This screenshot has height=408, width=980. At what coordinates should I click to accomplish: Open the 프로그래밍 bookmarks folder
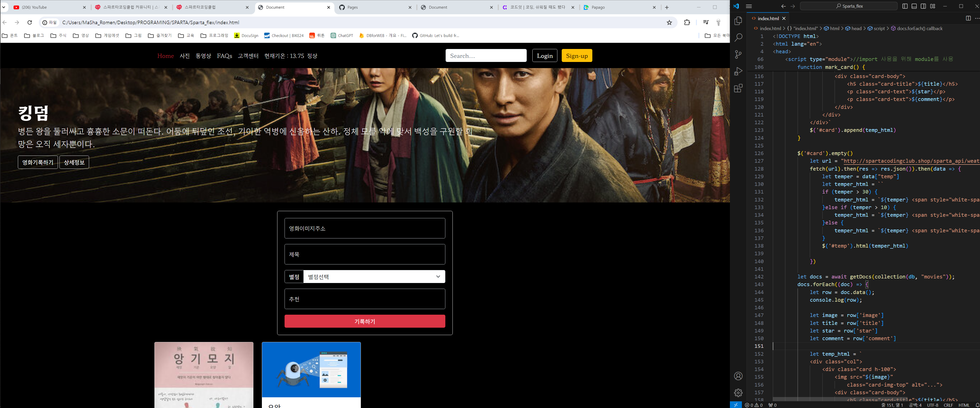click(215, 35)
